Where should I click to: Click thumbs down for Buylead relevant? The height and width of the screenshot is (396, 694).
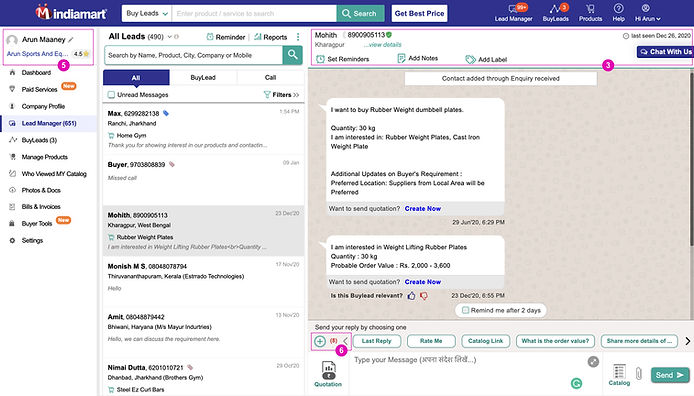[424, 296]
